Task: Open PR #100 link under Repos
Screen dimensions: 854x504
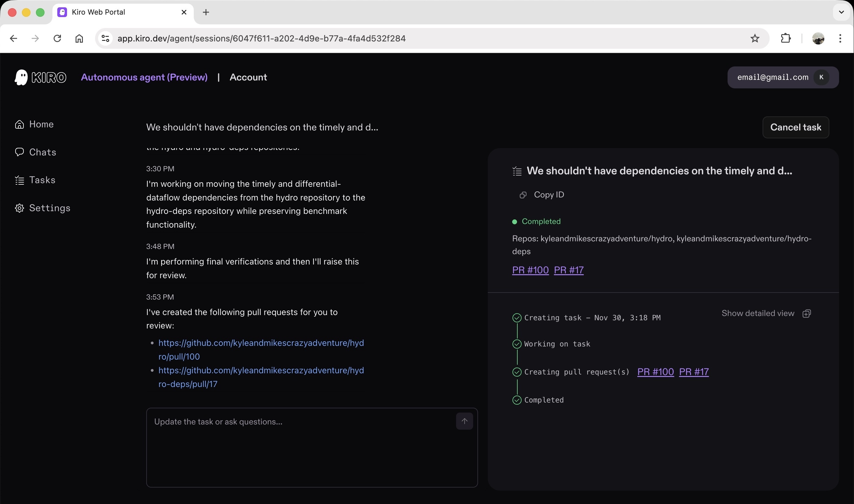Action: tap(530, 270)
